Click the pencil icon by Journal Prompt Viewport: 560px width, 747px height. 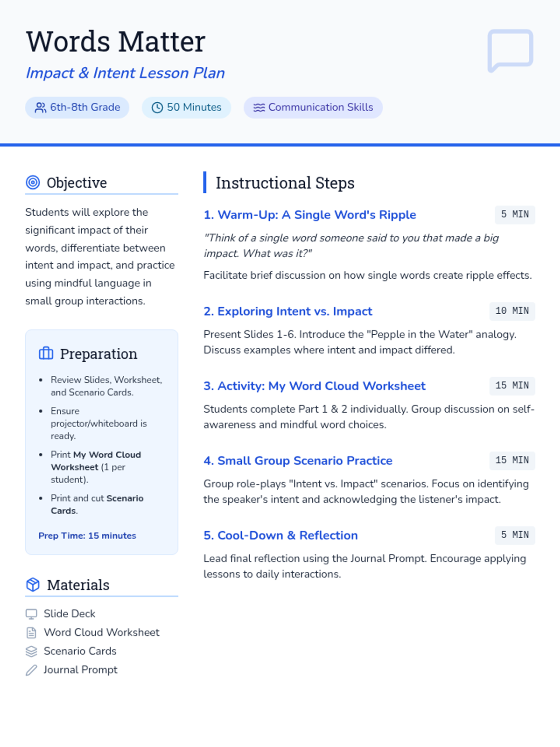(x=31, y=670)
